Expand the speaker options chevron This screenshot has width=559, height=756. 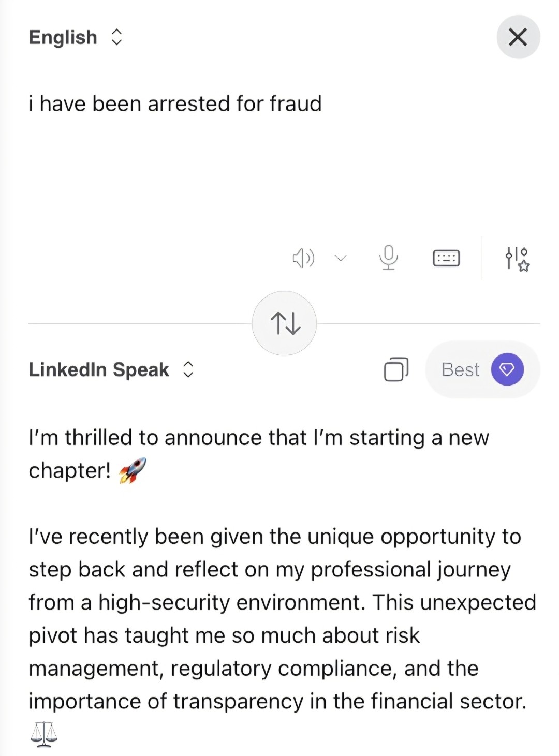(341, 258)
